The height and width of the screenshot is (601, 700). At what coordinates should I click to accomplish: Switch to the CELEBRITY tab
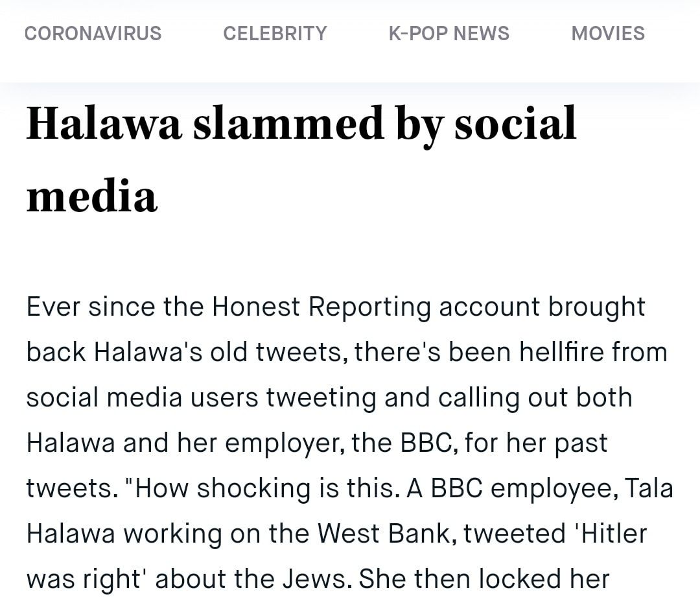pos(275,34)
